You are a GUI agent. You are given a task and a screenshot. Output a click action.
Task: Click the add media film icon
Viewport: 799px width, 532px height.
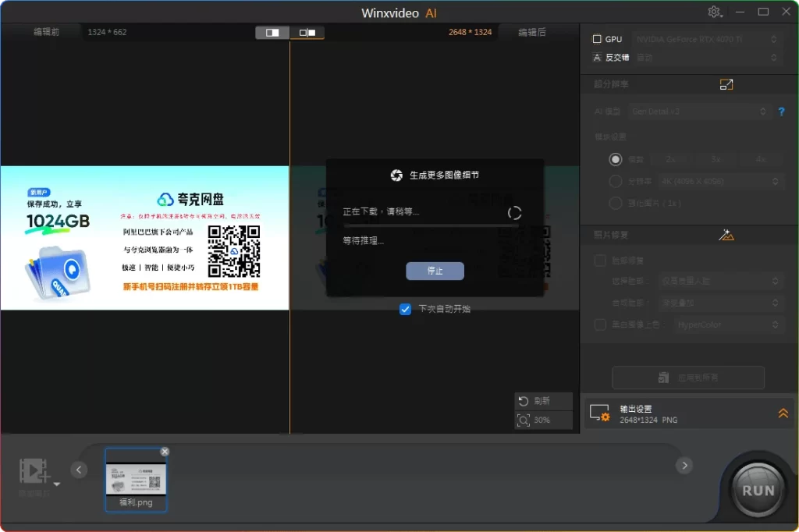click(34, 470)
